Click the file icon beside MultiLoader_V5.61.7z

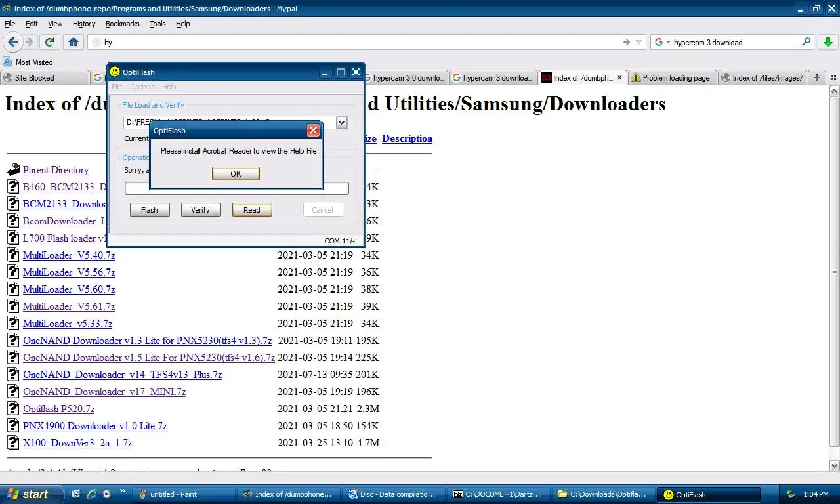(13, 306)
